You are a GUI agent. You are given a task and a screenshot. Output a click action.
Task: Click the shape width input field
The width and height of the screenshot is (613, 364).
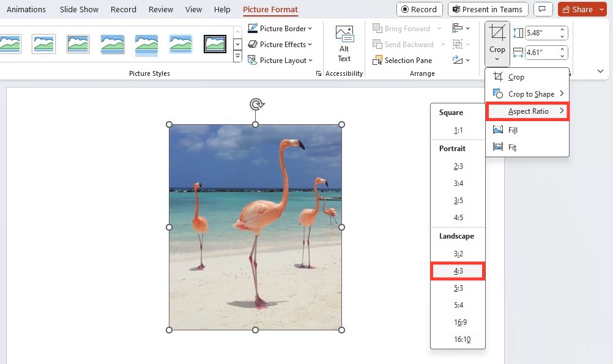pyautogui.click(x=542, y=53)
